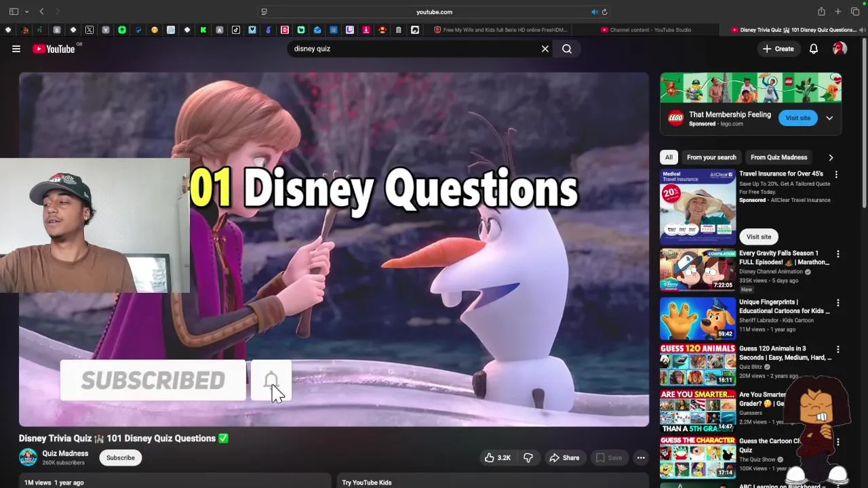Clear the search box with the X

(545, 49)
